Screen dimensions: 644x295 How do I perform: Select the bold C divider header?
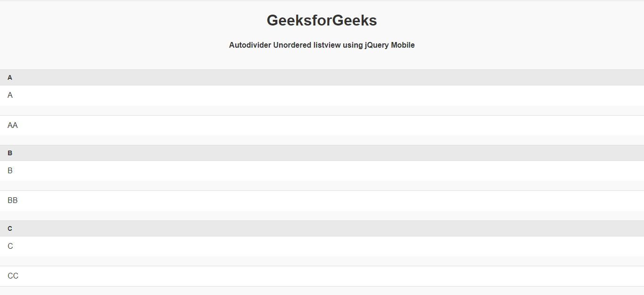coord(10,228)
